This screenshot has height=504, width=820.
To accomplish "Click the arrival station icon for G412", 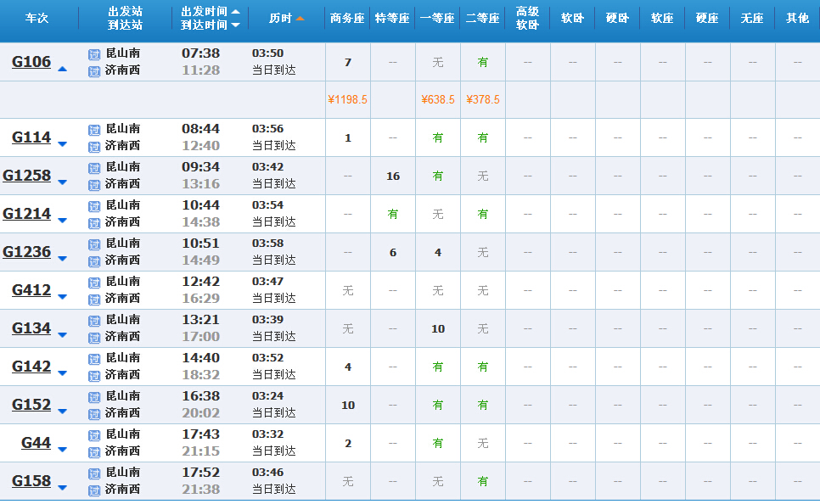I will click(94, 300).
